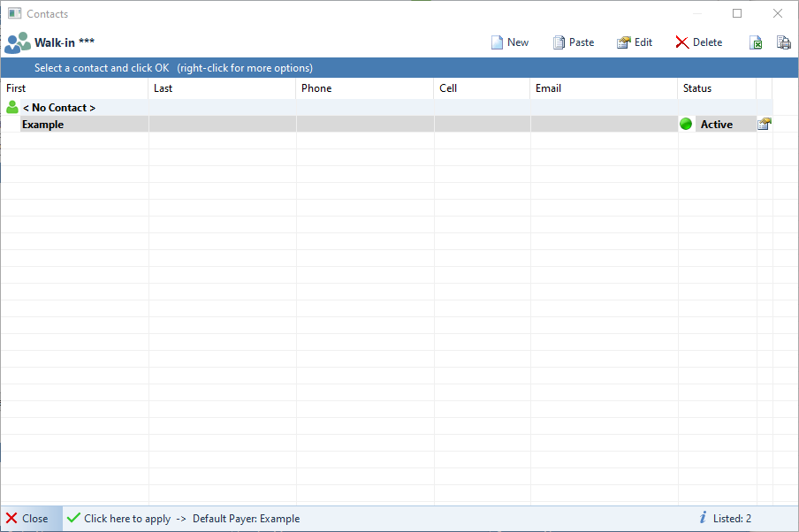Screen dimensions: 799x532
Task: Sort by the Phone column header
Action: pyautogui.click(x=364, y=88)
